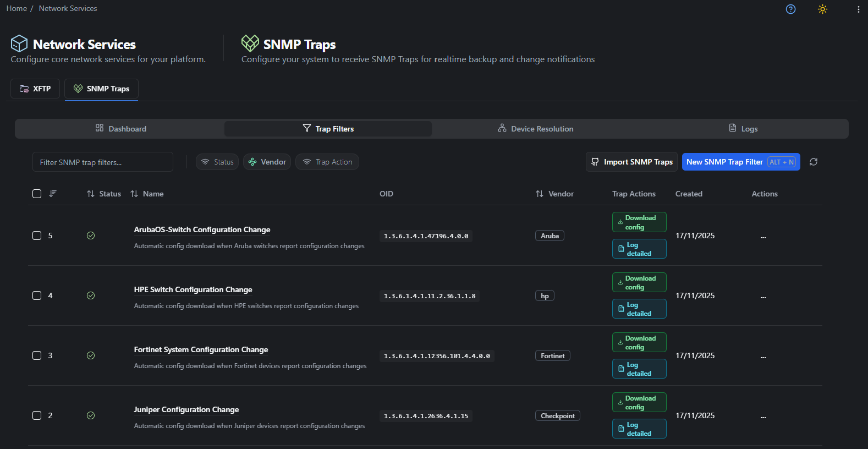Click the Aruba vendor tag
Screen dimensions: 868x449
tap(550, 236)
